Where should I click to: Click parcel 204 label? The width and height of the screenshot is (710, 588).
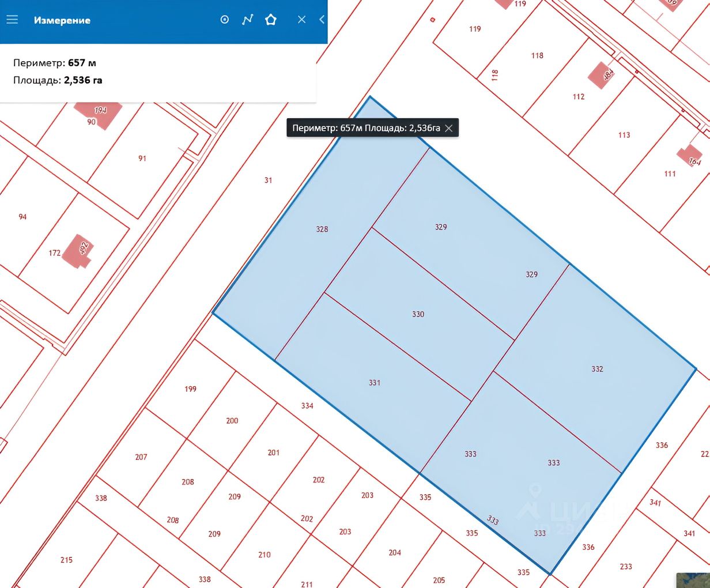point(395,553)
